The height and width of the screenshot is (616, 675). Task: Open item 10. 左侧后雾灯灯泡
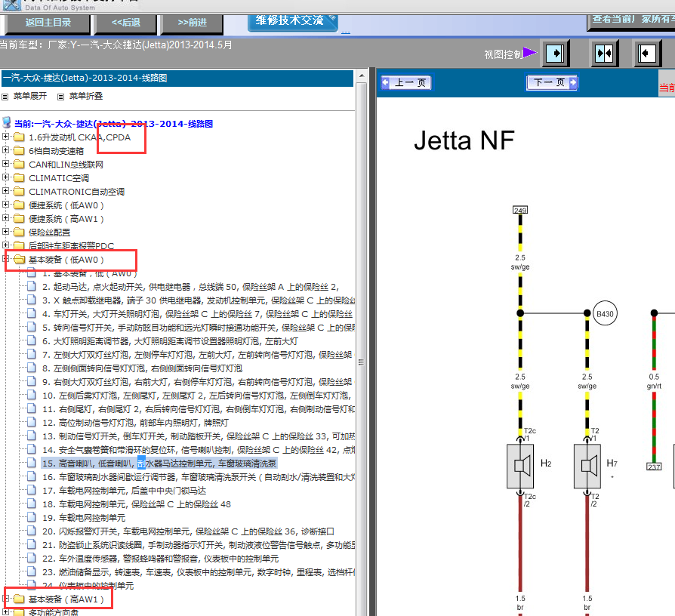tap(197, 396)
